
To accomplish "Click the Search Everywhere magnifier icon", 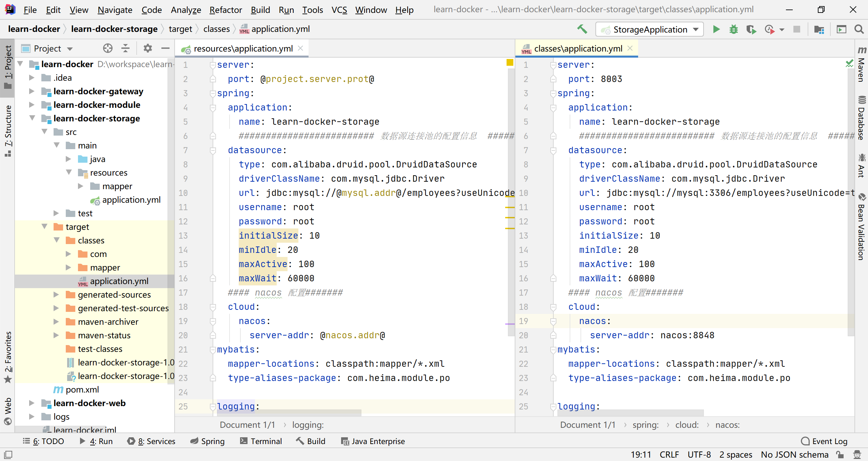I will [859, 29].
